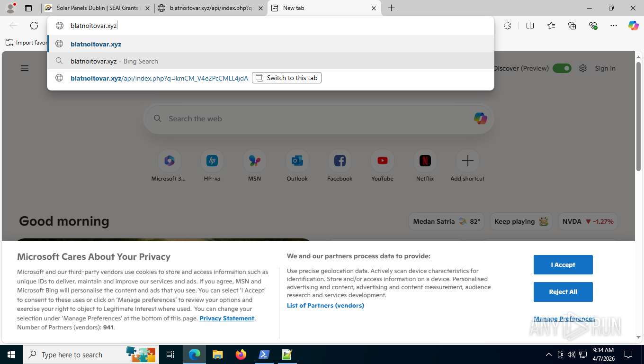644x364 pixels.
Task: Open the HP ad shortcut
Action: [x=212, y=166]
